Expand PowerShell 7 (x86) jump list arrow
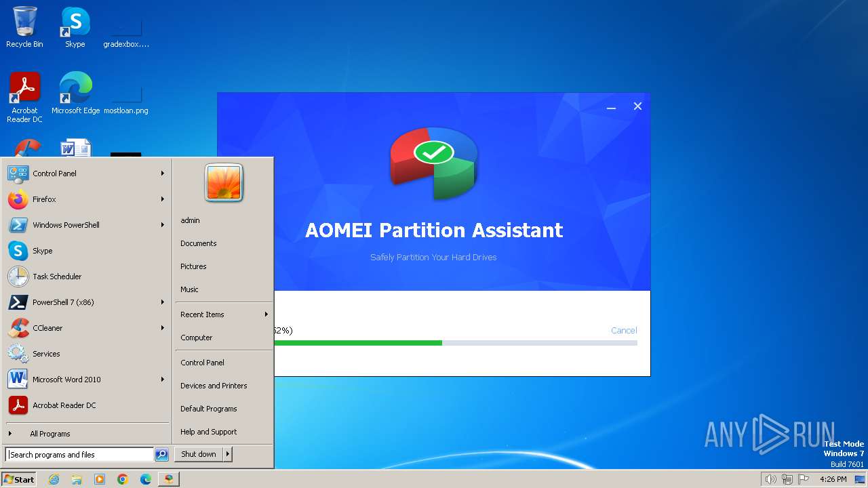The image size is (868, 488). [x=163, y=302]
